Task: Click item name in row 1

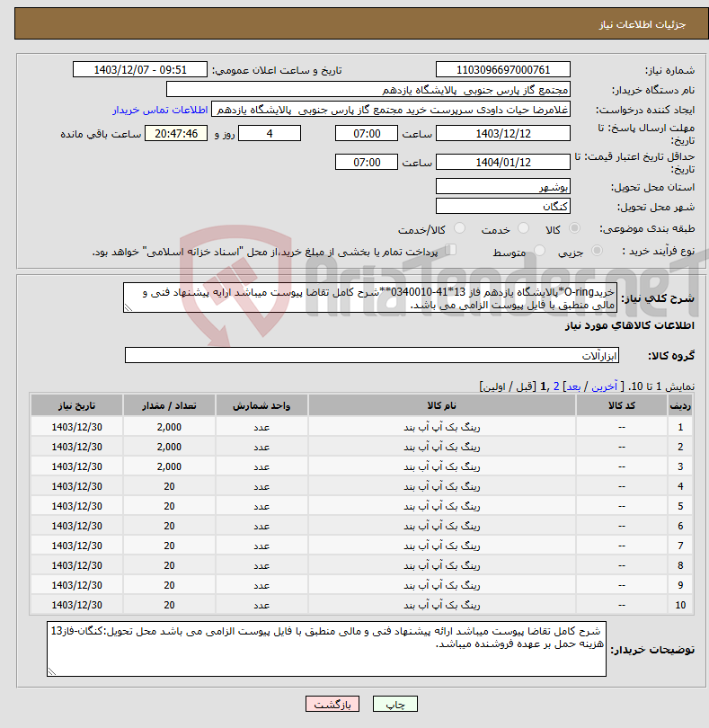Action: (441, 427)
